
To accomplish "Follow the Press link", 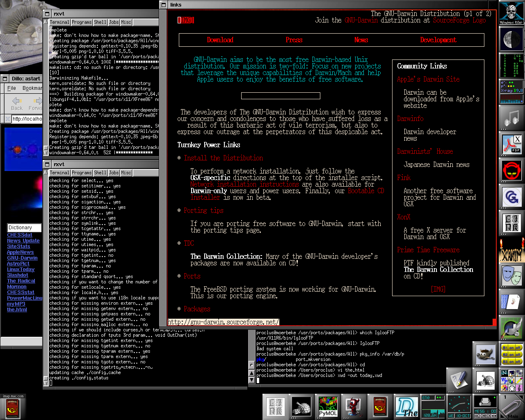I will point(294,40).
